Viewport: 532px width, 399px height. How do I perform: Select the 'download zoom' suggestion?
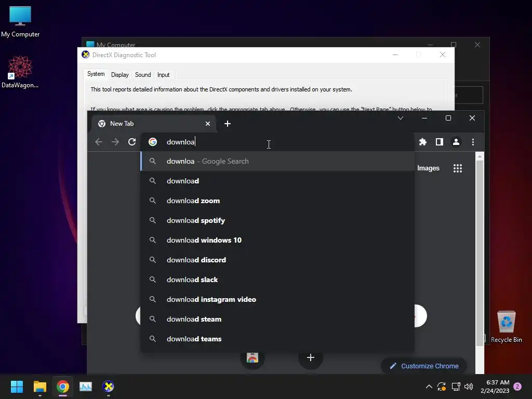coord(277,201)
